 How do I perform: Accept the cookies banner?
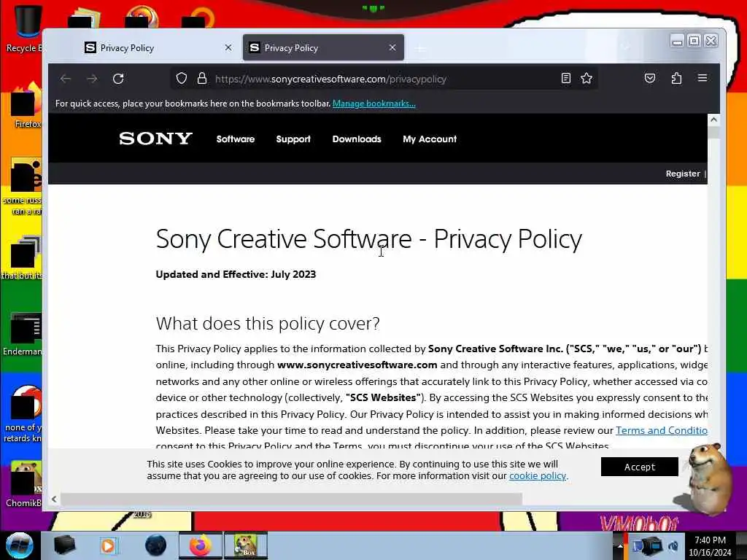click(x=639, y=467)
